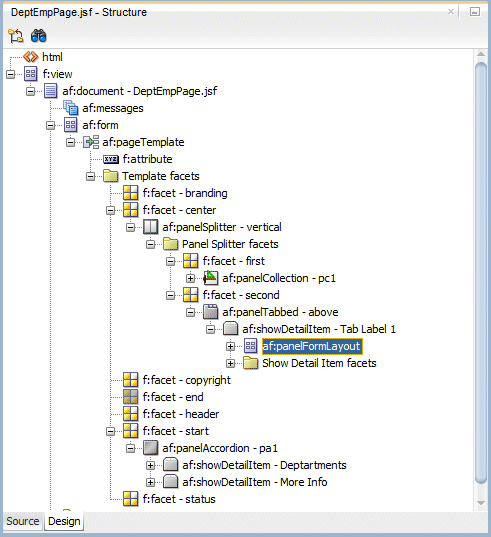The image size is (491, 537).
Task: Collapse the af:panelTabbed node
Action: (x=190, y=312)
